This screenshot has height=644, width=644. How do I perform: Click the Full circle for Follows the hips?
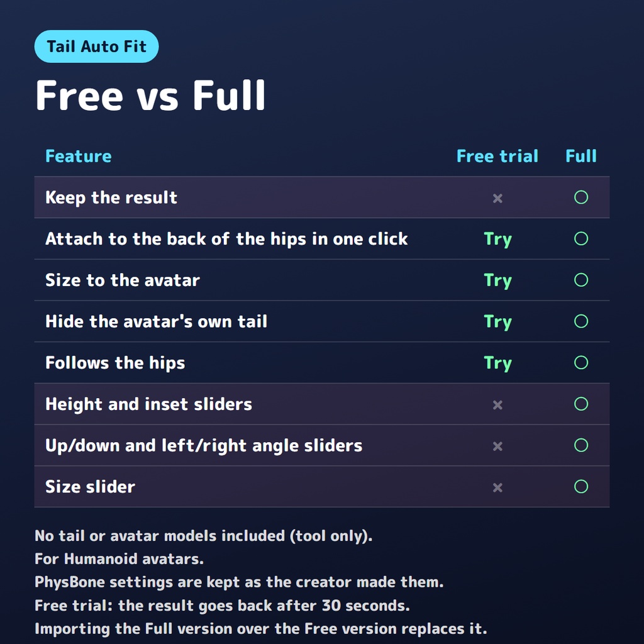580,362
